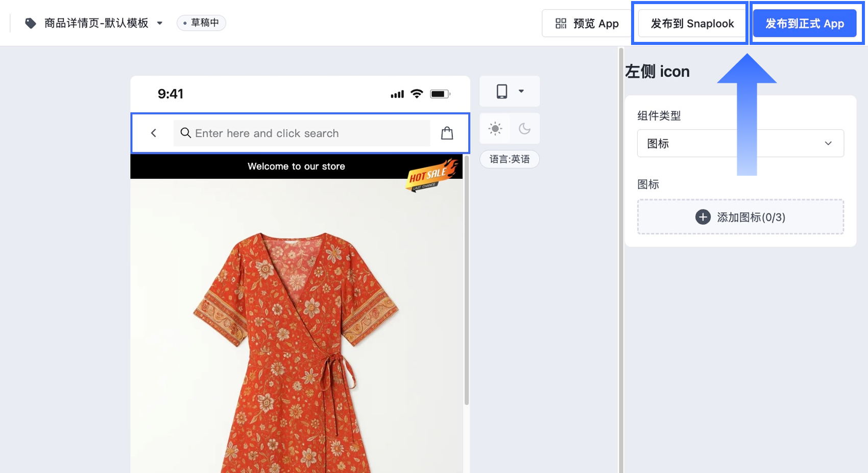Click the 左侧 icon panel heading
Viewport: 868px width, 473px height.
click(657, 72)
